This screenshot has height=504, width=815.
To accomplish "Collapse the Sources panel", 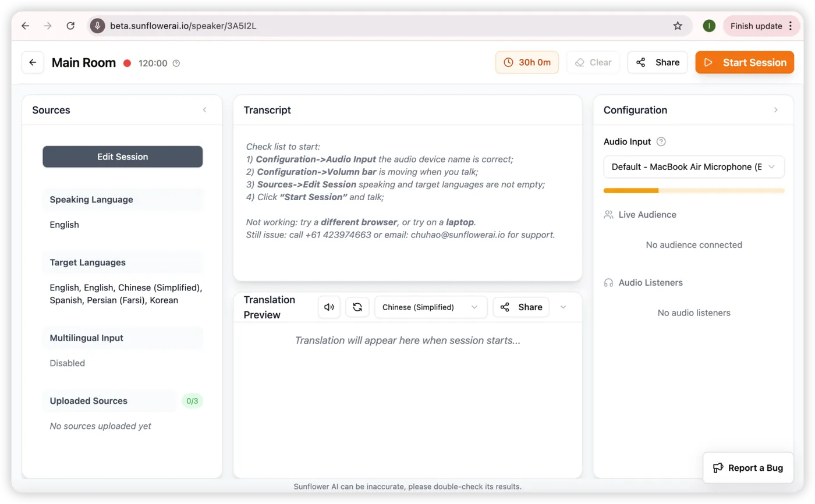I will tap(204, 109).
